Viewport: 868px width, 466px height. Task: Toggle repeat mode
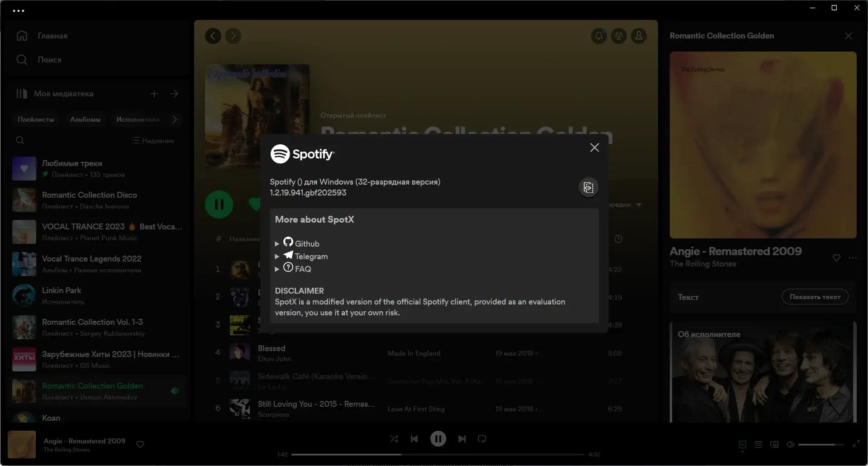(x=482, y=439)
